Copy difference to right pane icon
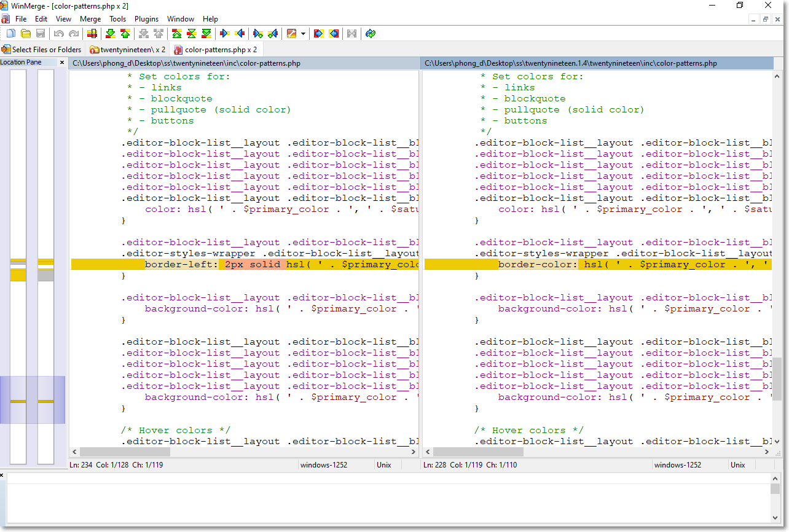Viewport: 789px width, 532px height. [x=225, y=33]
